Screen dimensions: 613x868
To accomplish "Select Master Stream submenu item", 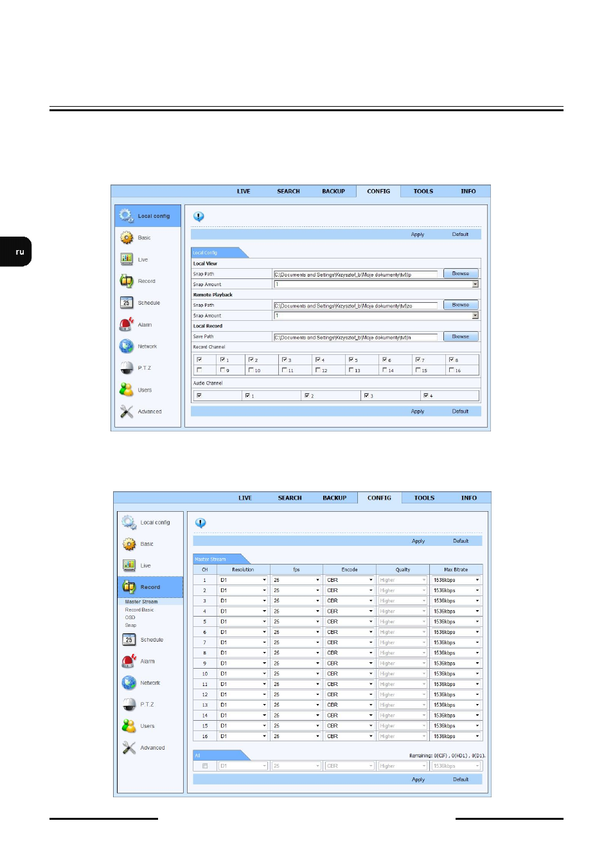I will (141, 602).
